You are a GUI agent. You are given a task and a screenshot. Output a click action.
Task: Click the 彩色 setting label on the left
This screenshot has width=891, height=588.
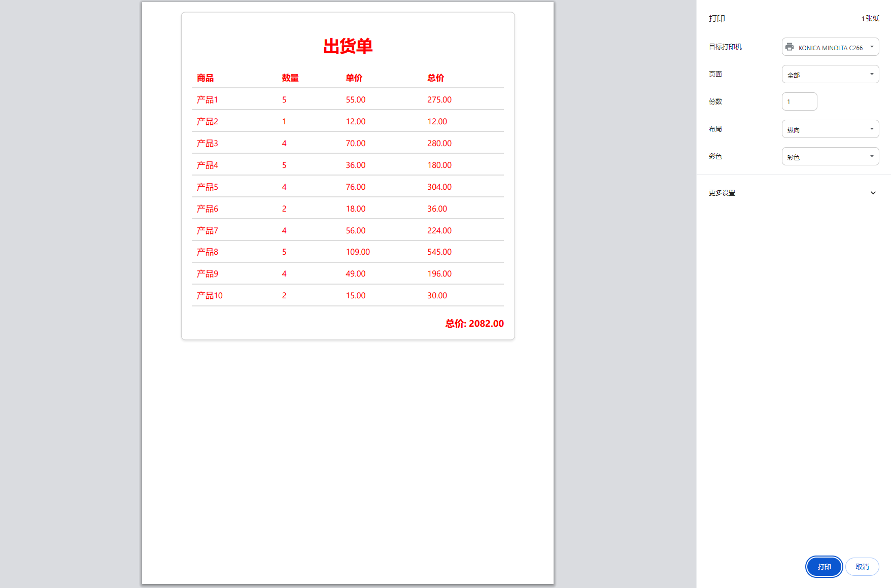715,156
